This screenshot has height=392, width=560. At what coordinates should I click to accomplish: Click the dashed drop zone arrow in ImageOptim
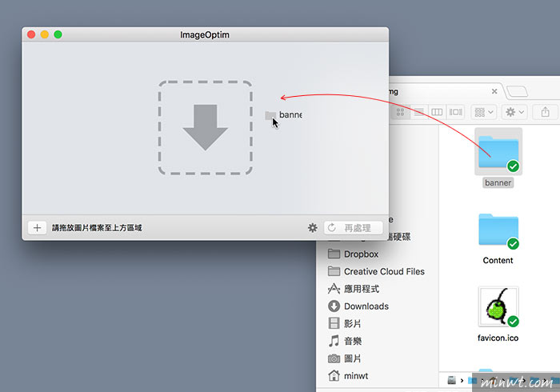pyautogui.click(x=206, y=127)
